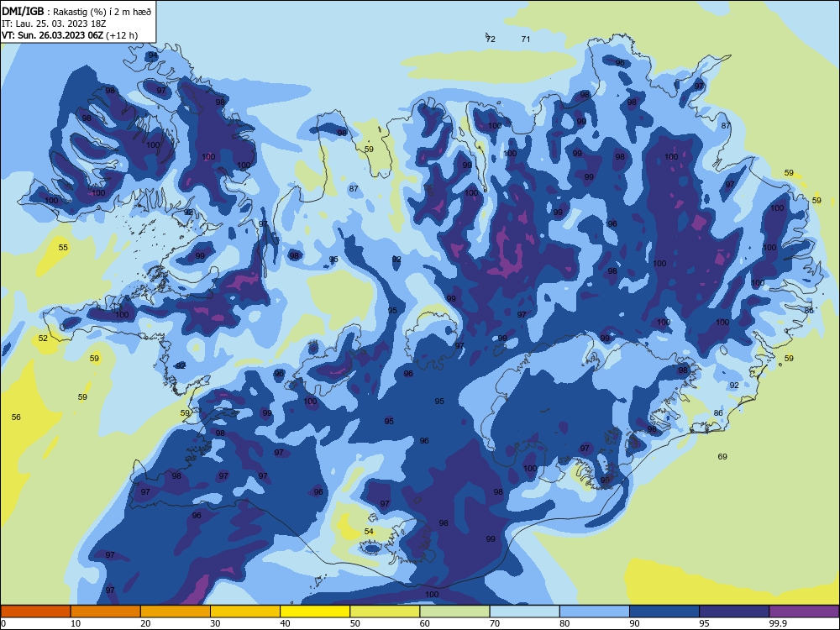Screen dimensions: 840x630
Task: Click the legend tick label '30'
Action: point(215,623)
